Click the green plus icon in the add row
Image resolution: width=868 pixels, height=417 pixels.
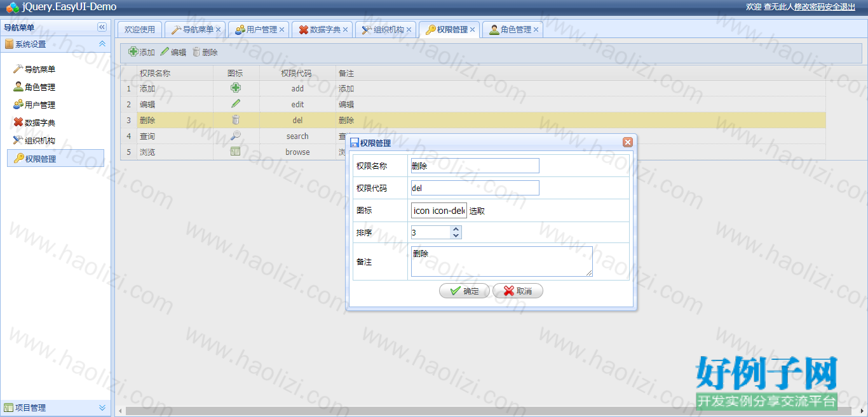click(236, 88)
